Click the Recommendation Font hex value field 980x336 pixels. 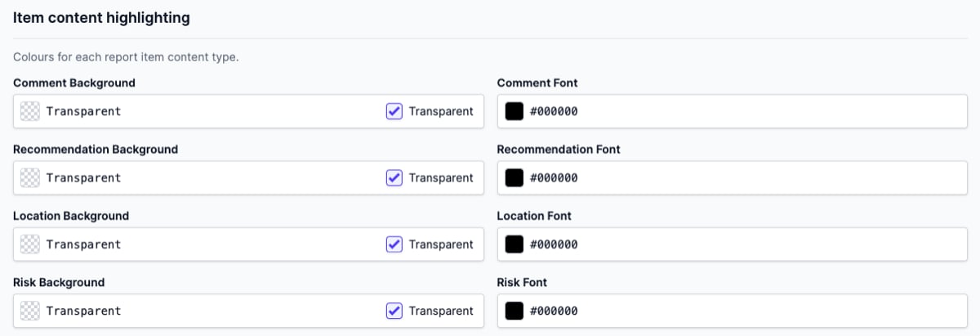coord(733,177)
